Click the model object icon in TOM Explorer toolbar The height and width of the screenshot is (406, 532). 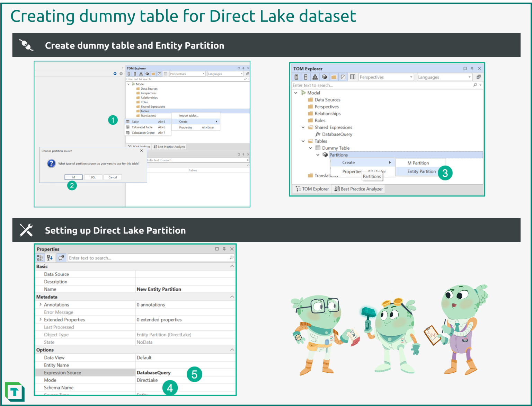pyautogui.click(x=325, y=77)
